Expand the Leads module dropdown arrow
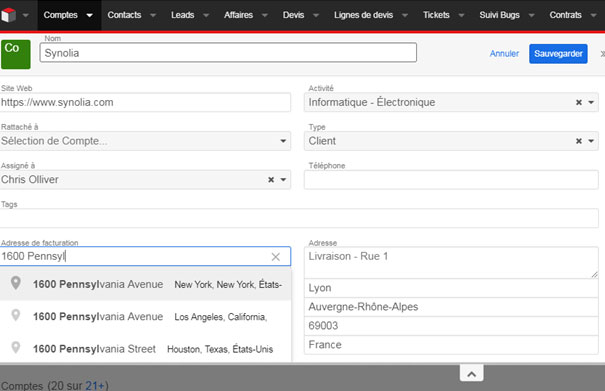605x391 pixels. pyautogui.click(x=206, y=15)
